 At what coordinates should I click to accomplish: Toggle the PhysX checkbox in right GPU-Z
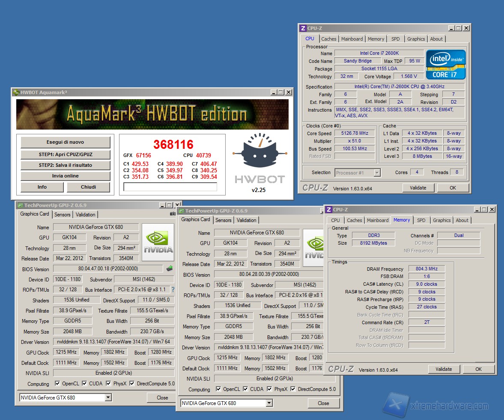pos(270,389)
